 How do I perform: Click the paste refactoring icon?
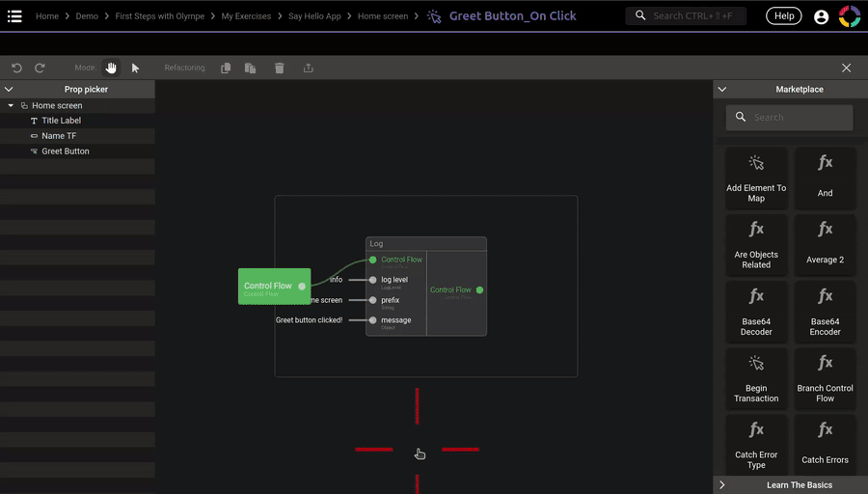pyautogui.click(x=250, y=69)
